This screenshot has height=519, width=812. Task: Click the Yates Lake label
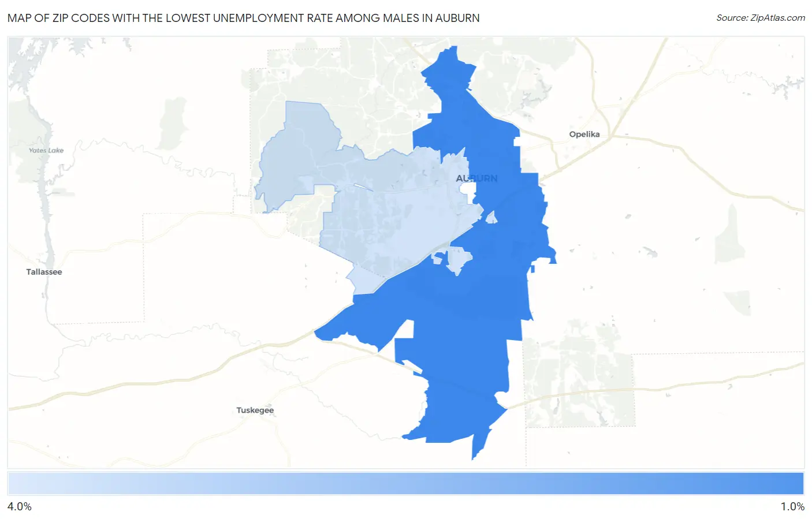point(46,151)
